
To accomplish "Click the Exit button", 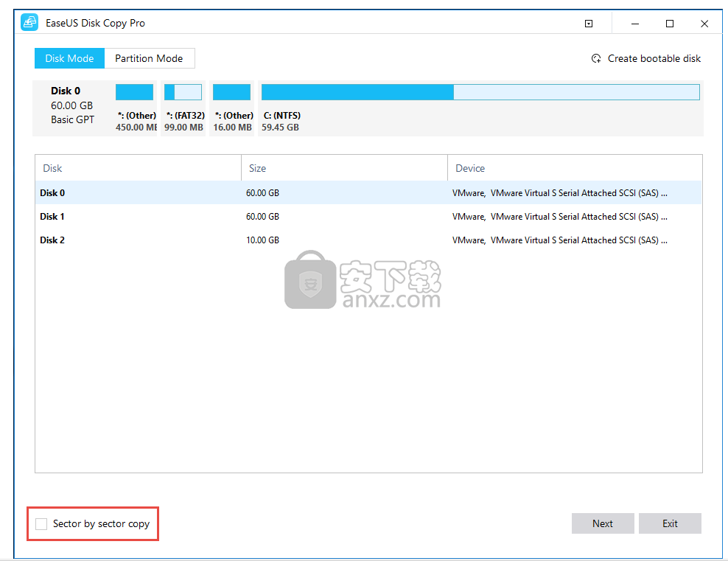I will coord(670,523).
